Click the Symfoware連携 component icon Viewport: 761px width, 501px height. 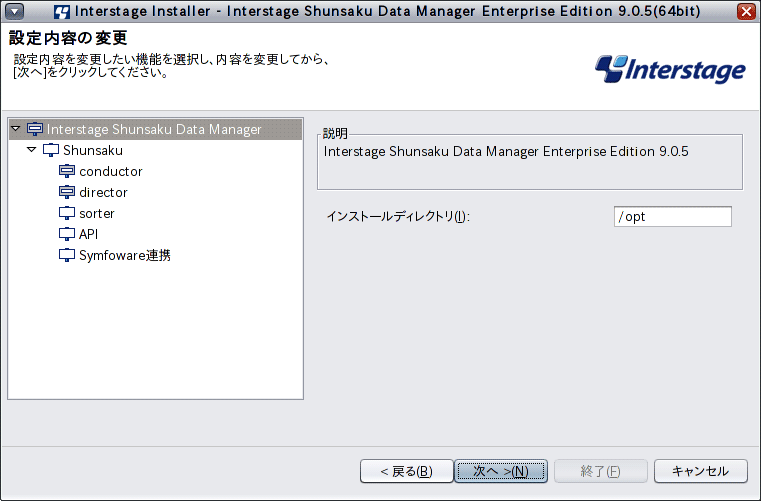click(x=67, y=255)
